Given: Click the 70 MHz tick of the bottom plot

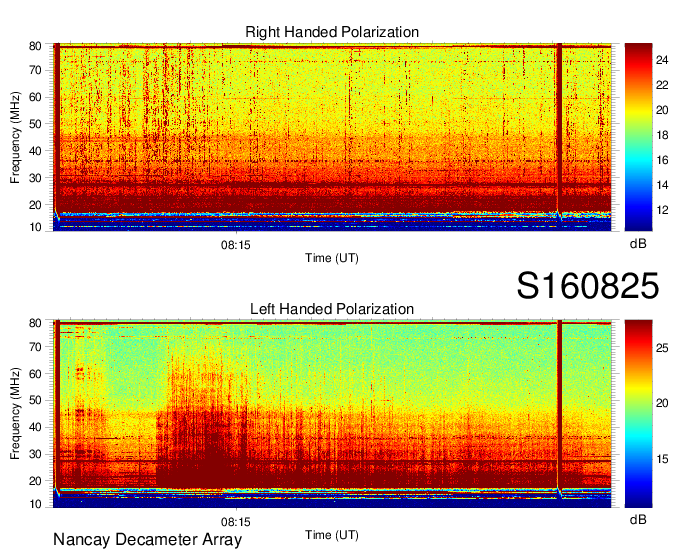Looking at the screenshot, I should [35, 347].
